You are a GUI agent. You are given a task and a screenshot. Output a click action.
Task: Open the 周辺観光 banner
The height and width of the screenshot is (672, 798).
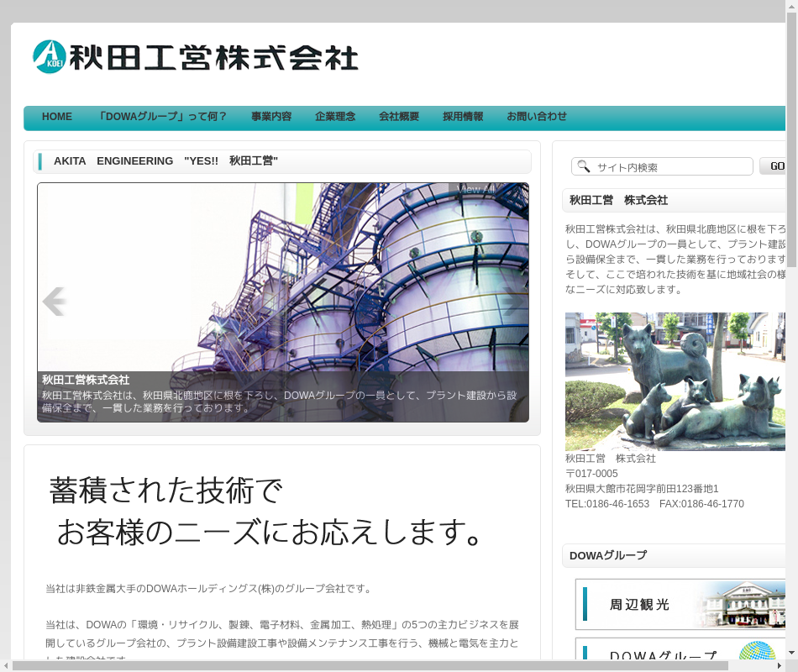(x=680, y=604)
